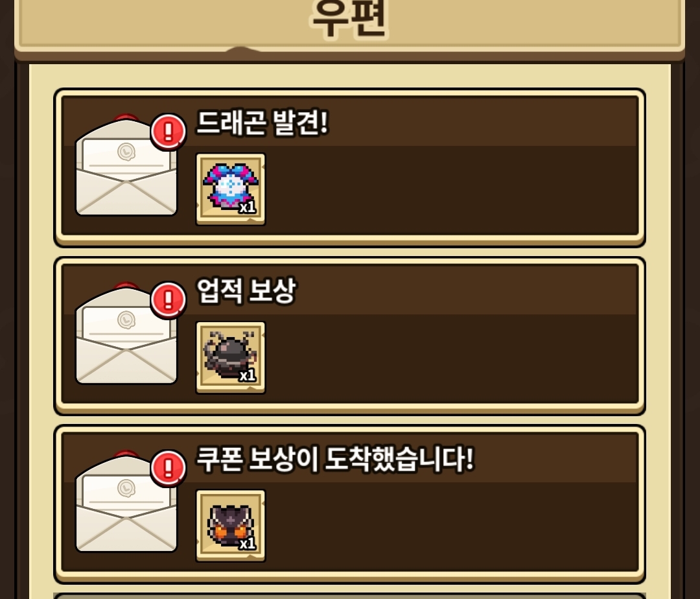Click the 우편 header title
This screenshot has width=700, height=599.
click(x=349, y=19)
